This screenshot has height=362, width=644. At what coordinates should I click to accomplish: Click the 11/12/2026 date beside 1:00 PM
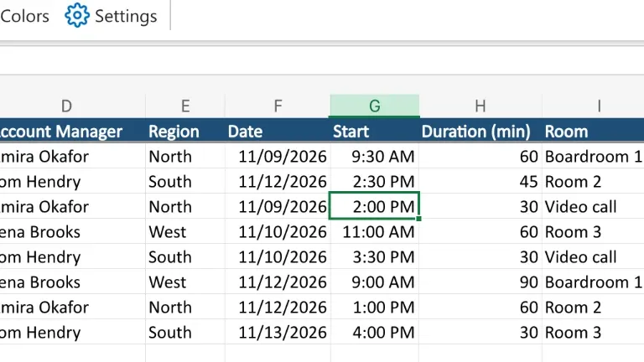(x=278, y=307)
